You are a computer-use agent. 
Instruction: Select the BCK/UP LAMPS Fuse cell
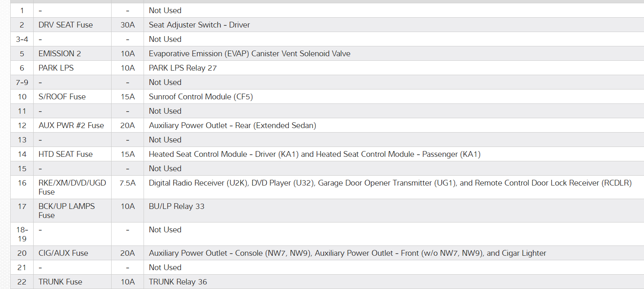click(66, 211)
